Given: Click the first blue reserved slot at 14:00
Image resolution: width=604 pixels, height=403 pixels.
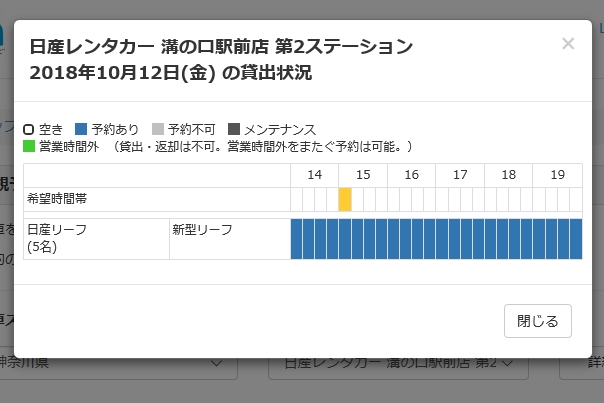Looking at the screenshot, I should click(297, 239).
